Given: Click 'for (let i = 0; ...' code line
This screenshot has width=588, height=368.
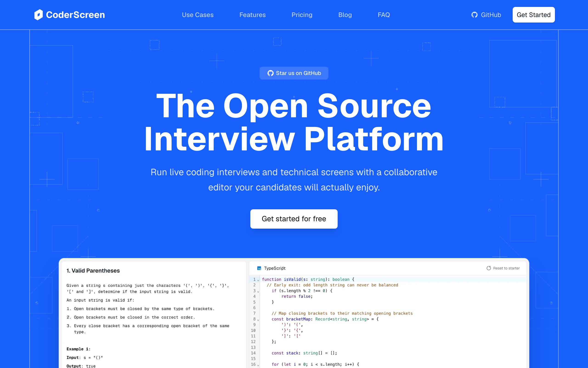Looking at the screenshot, I should (315, 364).
